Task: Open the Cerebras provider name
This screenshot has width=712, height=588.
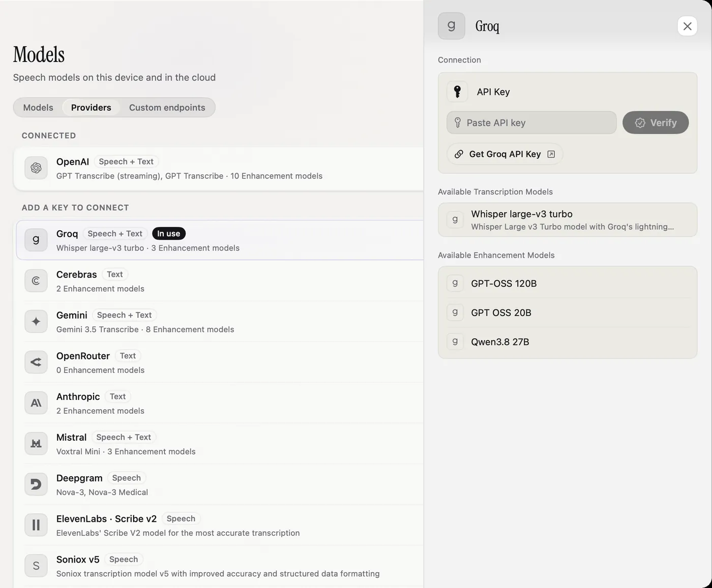Action: (x=76, y=274)
